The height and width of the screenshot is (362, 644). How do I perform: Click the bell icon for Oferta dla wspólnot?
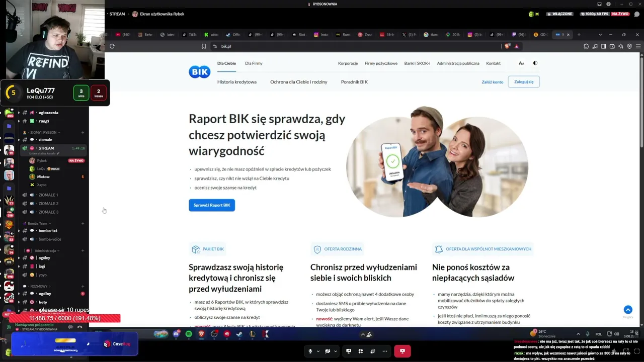(x=439, y=249)
